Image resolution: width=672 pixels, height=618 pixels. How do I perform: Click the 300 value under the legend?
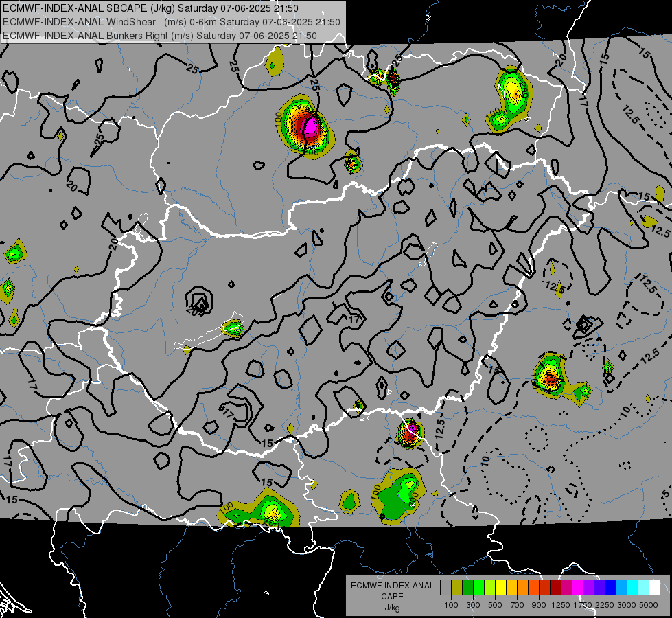[x=473, y=605]
